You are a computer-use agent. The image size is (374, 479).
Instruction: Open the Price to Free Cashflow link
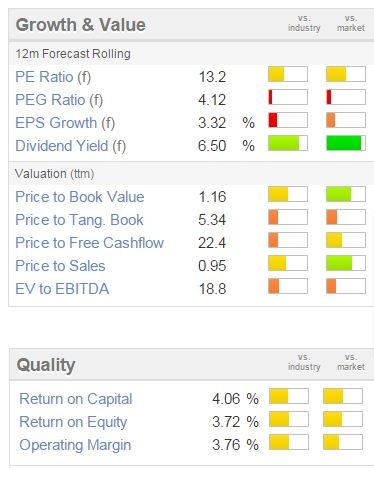point(90,243)
